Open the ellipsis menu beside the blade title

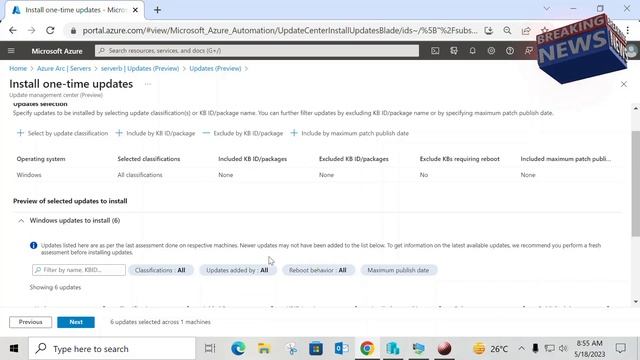[x=148, y=84]
